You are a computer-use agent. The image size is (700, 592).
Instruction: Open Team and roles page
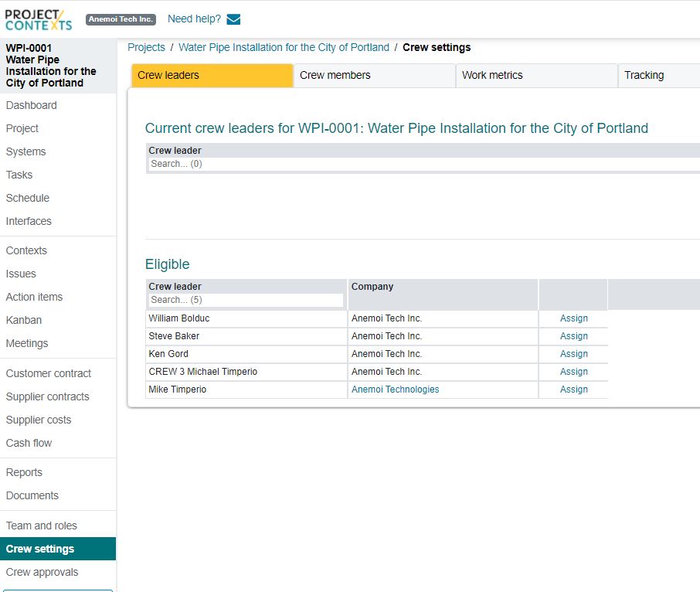point(42,526)
